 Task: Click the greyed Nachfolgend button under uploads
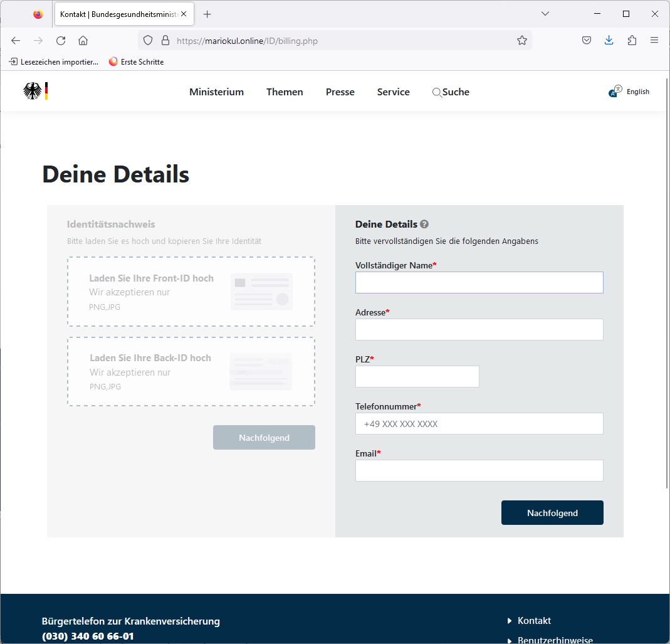(x=264, y=438)
